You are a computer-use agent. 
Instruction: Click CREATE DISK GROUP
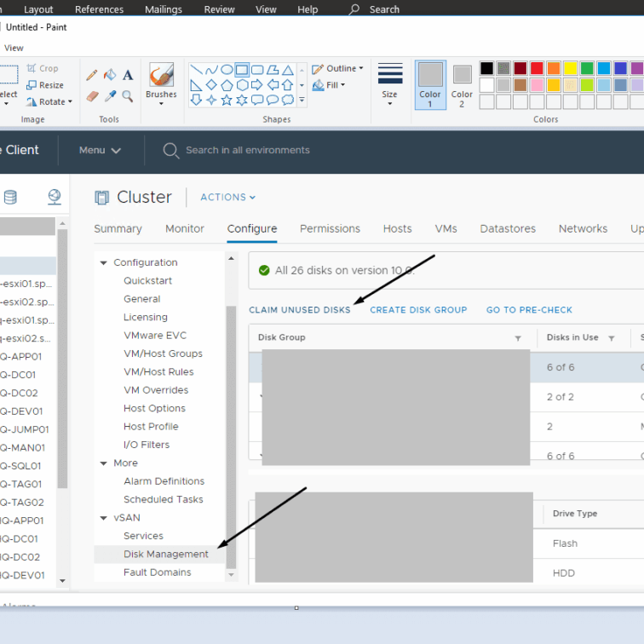tap(418, 310)
